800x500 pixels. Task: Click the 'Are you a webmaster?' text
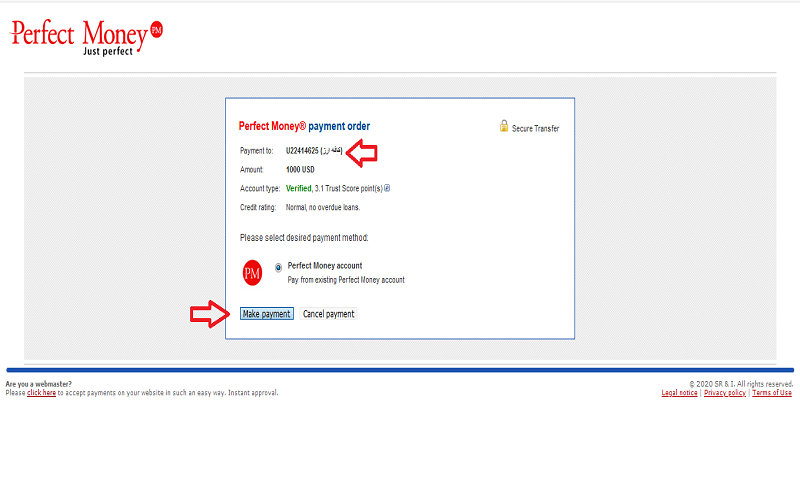coord(39,384)
